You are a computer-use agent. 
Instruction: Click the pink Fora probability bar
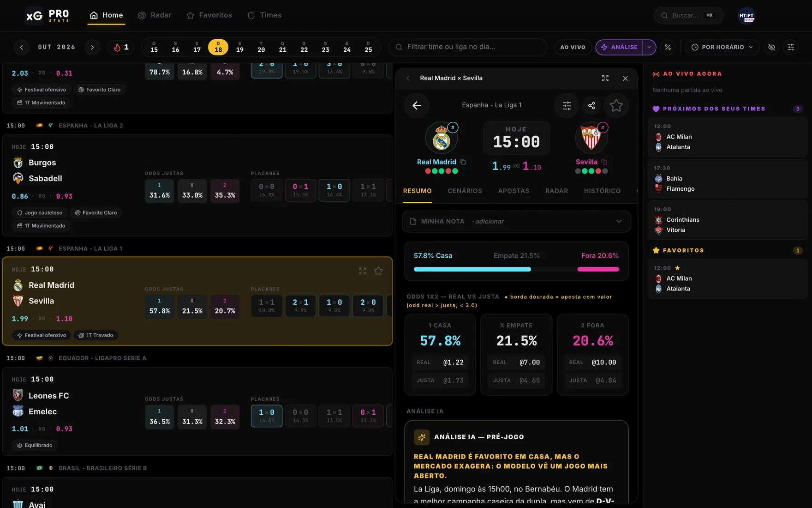tap(598, 269)
